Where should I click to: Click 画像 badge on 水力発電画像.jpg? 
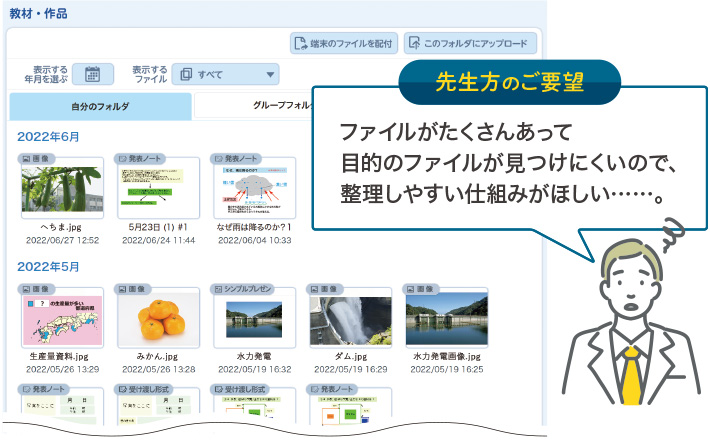tap(420, 288)
